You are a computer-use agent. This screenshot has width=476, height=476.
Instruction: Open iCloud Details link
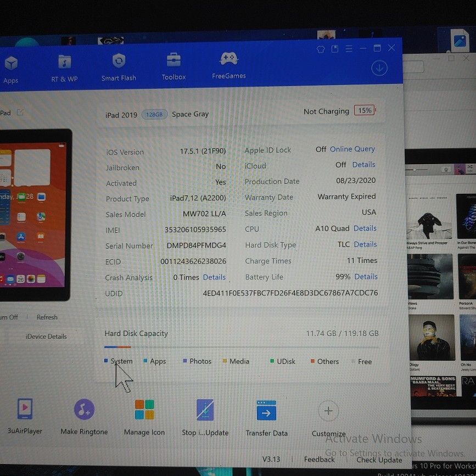pos(363,165)
